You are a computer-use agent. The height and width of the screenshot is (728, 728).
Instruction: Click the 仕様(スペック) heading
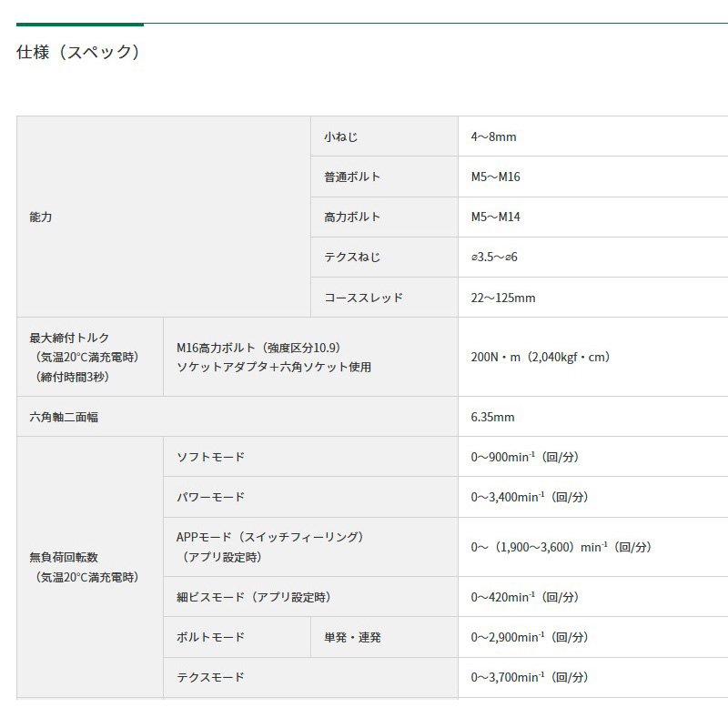(x=77, y=52)
